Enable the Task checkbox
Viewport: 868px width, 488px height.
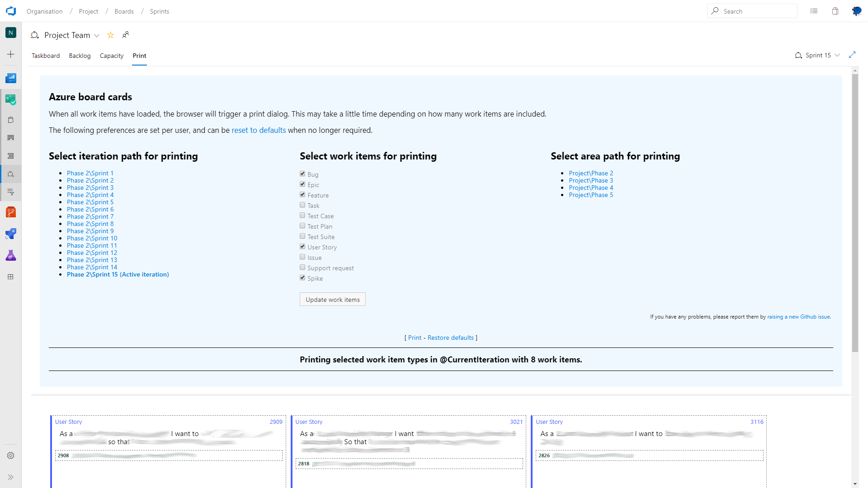click(302, 205)
